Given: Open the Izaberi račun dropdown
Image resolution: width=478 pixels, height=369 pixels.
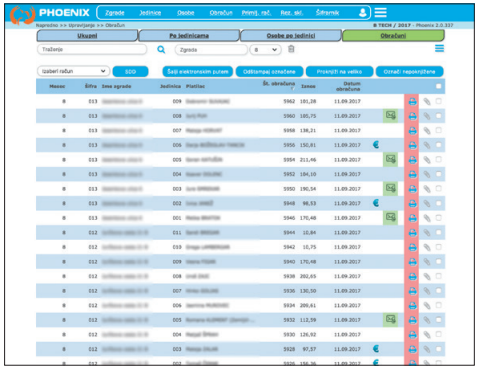Looking at the screenshot, I should click(x=73, y=71).
